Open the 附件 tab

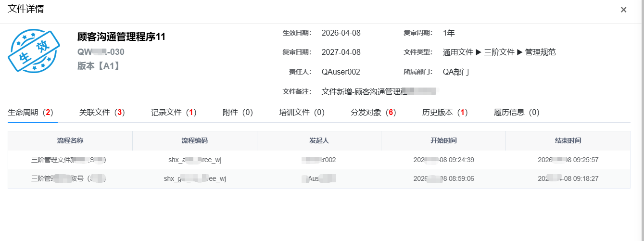coord(238,113)
